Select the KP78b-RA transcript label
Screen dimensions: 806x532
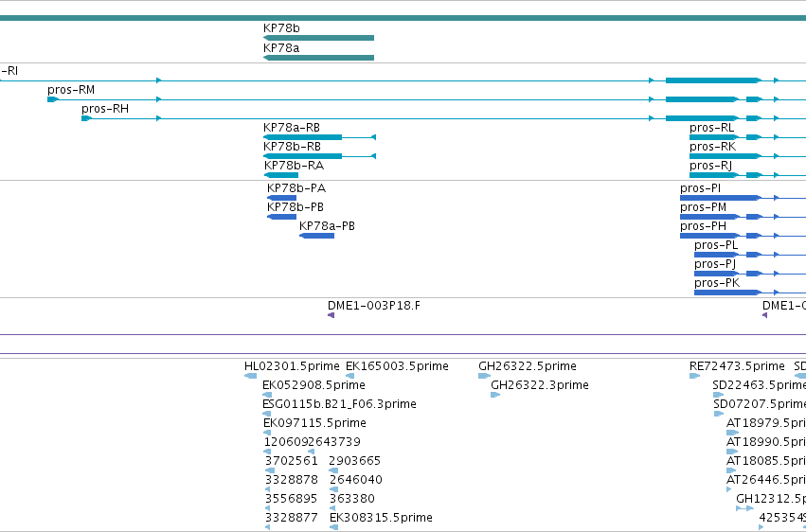tap(294, 166)
